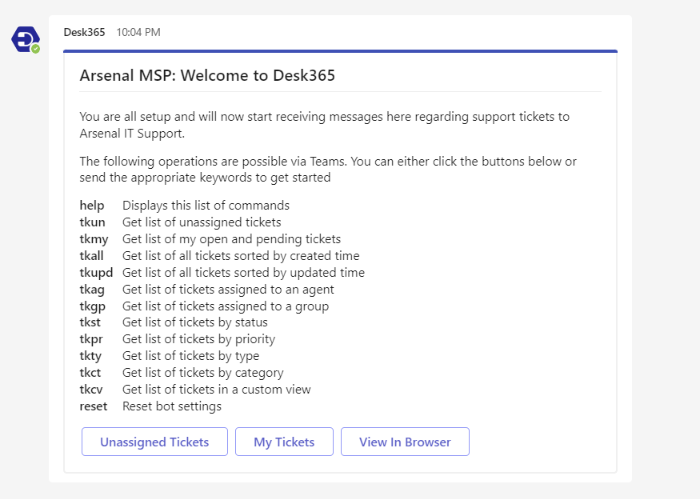Click the 'tkst' command keyword
This screenshot has height=499, width=700.
click(90, 322)
